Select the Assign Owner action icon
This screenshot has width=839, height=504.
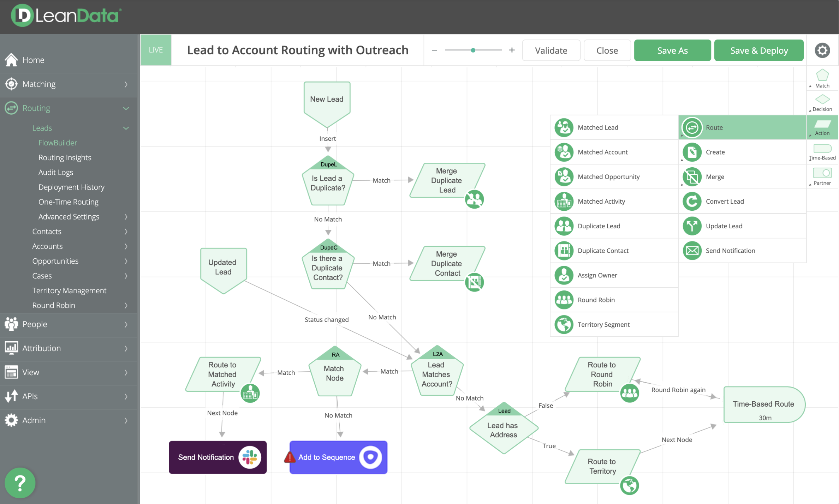pyautogui.click(x=564, y=275)
